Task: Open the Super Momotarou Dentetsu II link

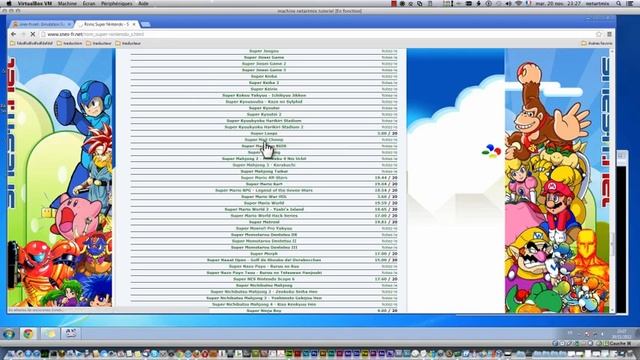Action: (x=264, y=241)
